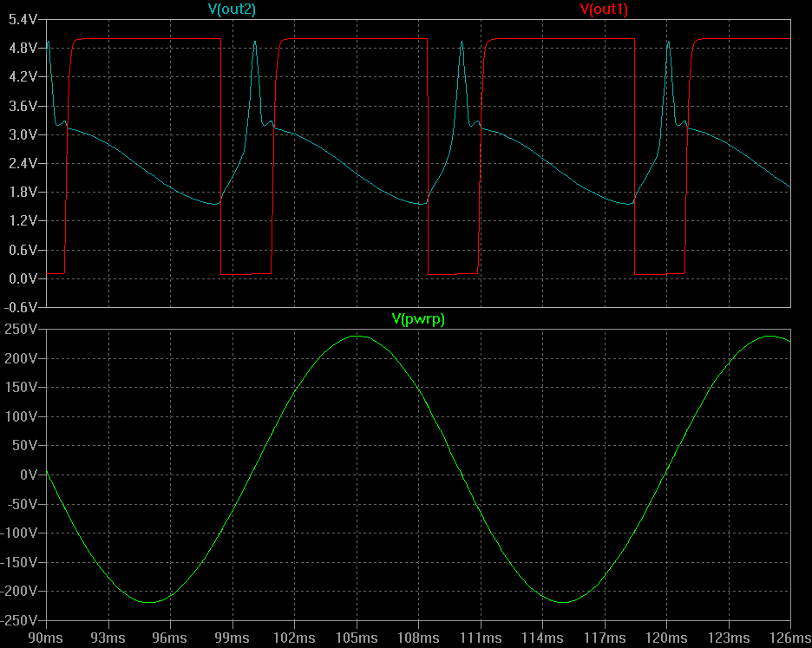This screenshot has height=648, width=812.
Task: Click the -250V axis label
Action: [x=19, y=620]
